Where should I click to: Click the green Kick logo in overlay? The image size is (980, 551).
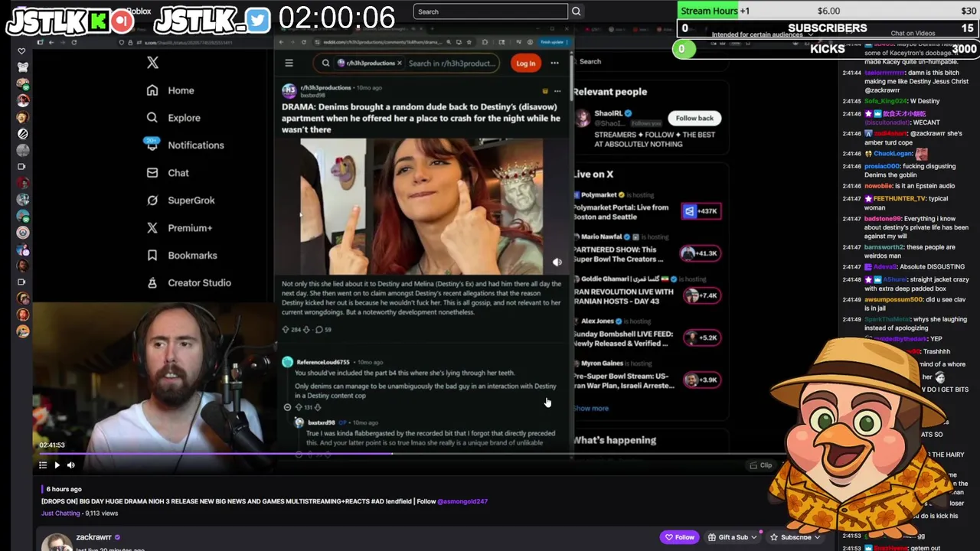[99, 21]
